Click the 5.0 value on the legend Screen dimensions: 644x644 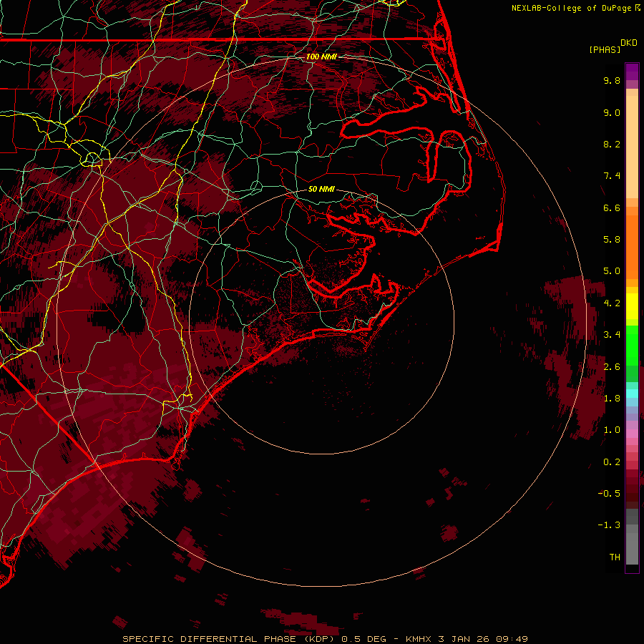coord(612,271)
